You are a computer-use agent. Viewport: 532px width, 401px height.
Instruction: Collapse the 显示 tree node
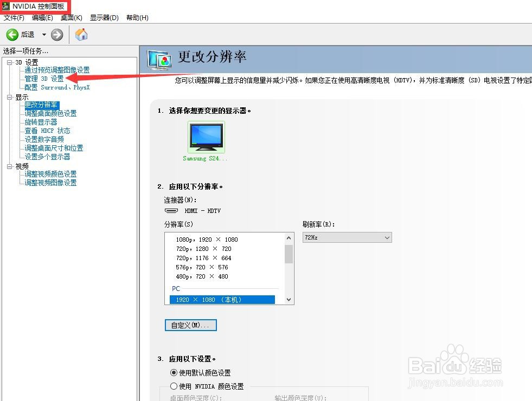coord(10,98)
